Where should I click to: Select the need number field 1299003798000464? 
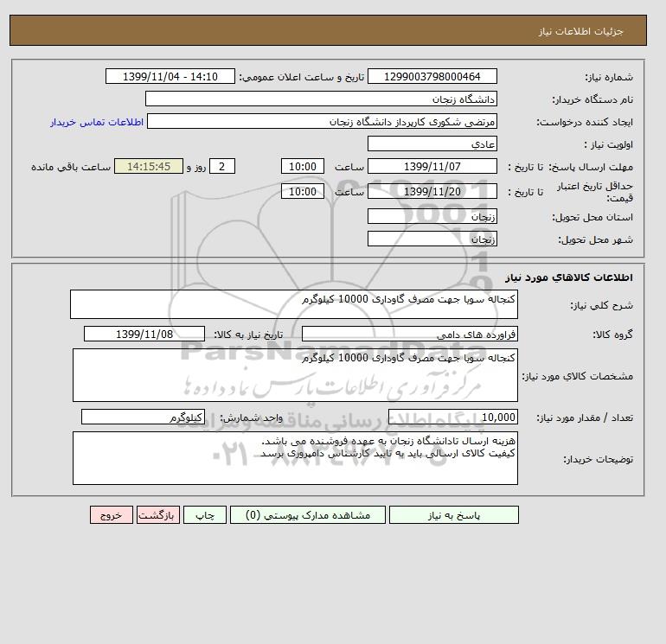click(432, 76)
